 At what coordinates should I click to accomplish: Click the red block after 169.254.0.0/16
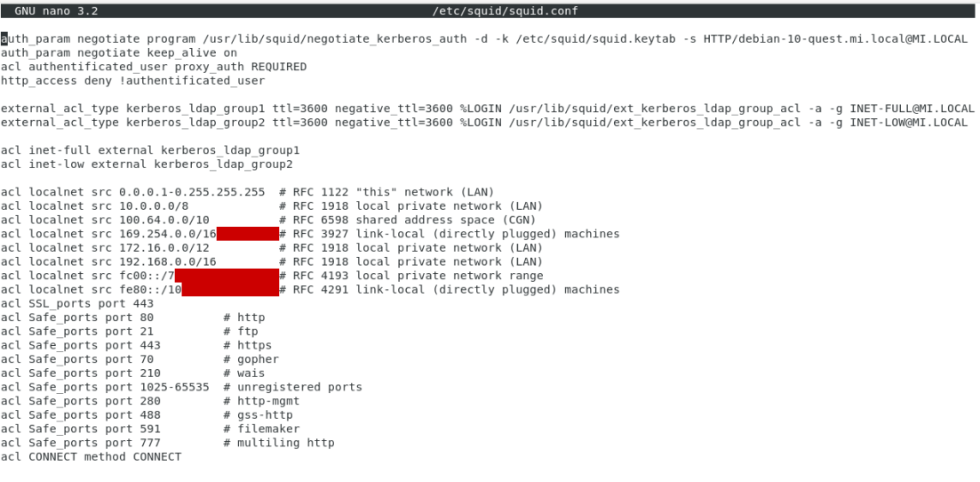[x=248, y=234]
